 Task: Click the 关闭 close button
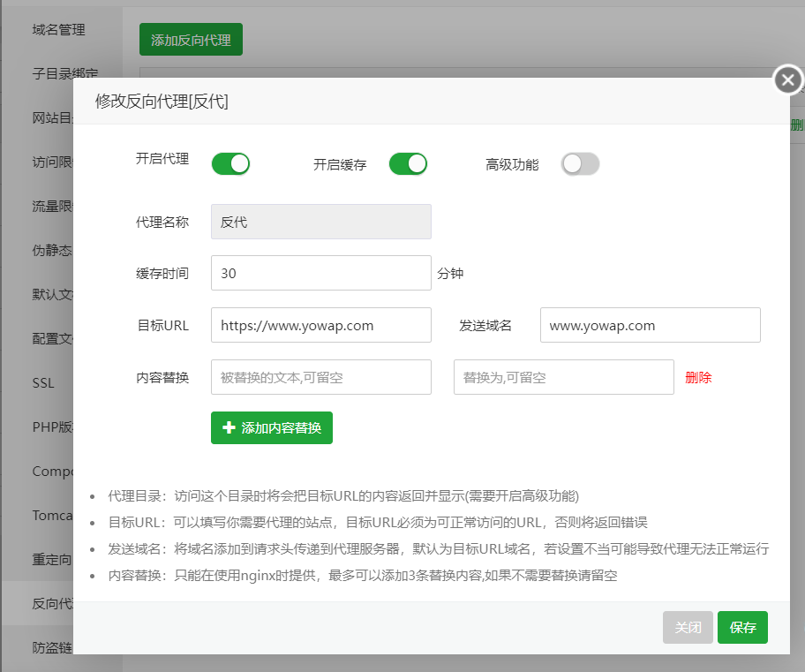point(688,627)
